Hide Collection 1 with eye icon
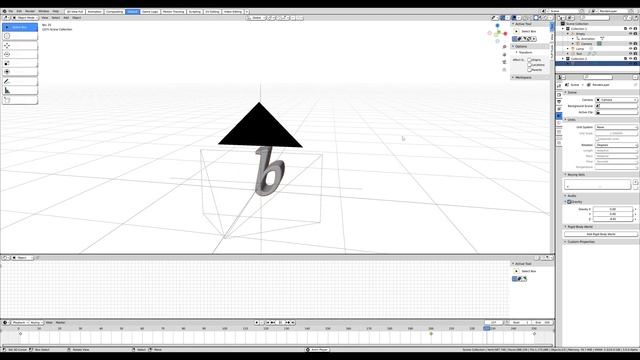640x360 pixels. 630,29
